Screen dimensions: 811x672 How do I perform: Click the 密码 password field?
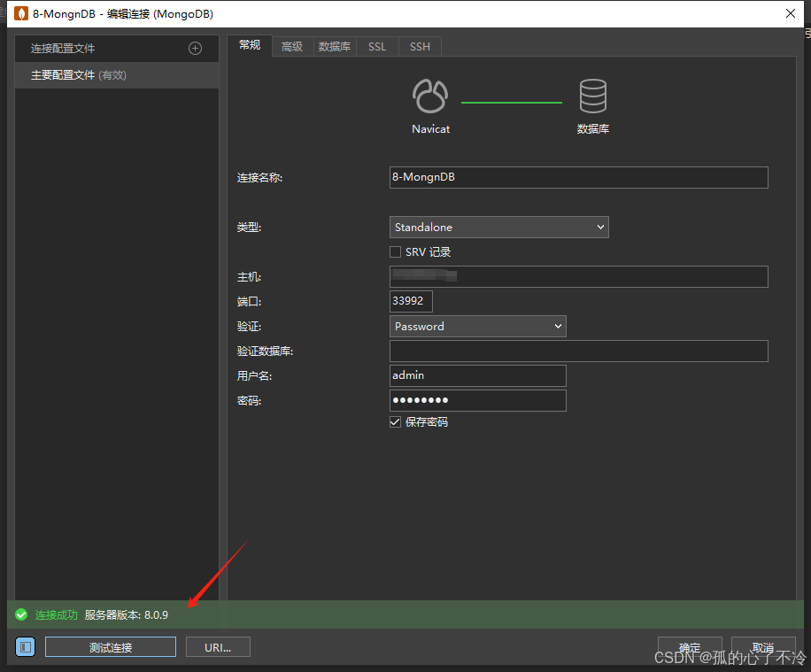(x=477, y=400)
